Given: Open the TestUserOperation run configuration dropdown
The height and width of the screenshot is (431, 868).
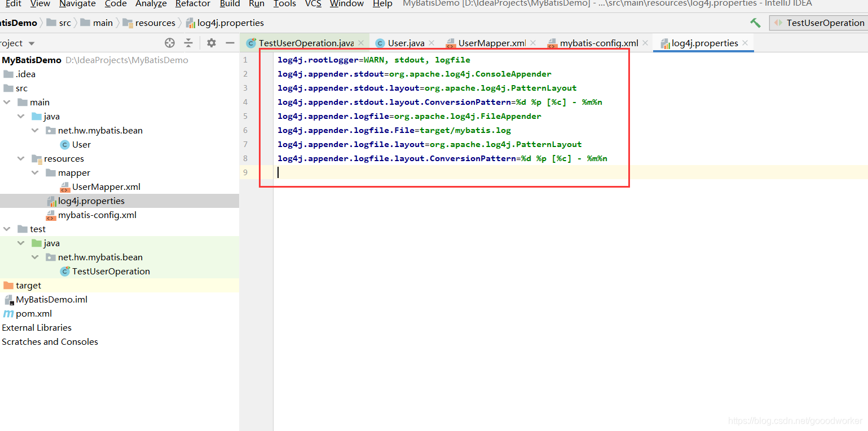Looking at the screenshot, I should [818, 23].
